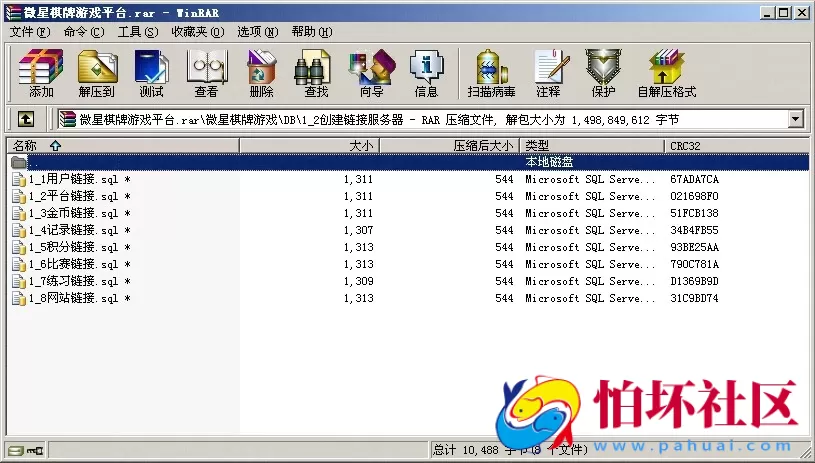
Task: Click the 添加 (Add) toolbar icon
Action: (41, 73)
